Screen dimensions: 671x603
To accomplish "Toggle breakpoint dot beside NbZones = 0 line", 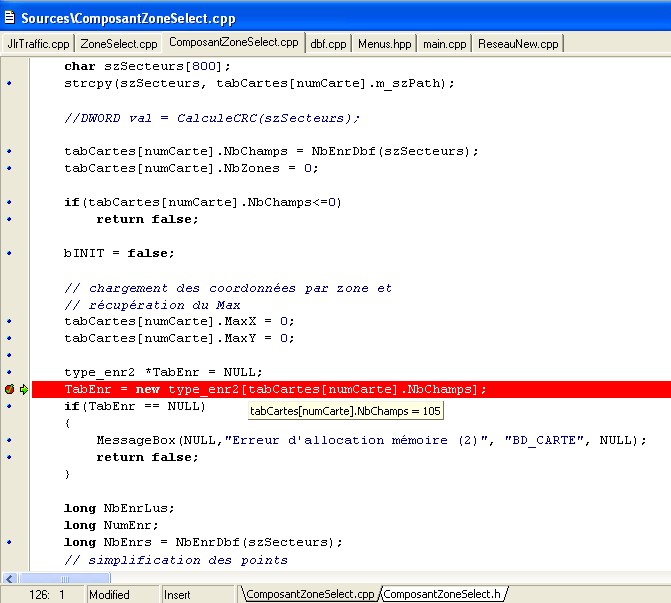I will (9, 168).
